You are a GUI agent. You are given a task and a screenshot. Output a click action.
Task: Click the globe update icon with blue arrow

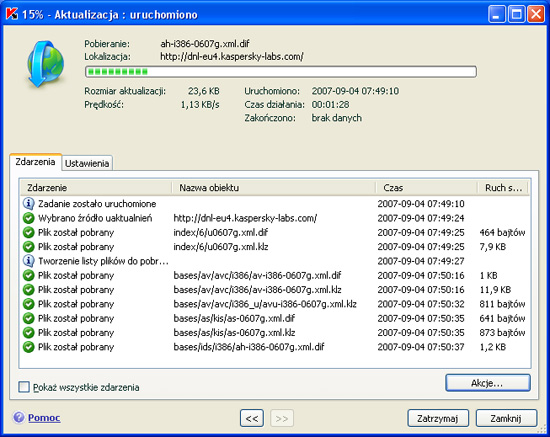click(x=46, y=64)
